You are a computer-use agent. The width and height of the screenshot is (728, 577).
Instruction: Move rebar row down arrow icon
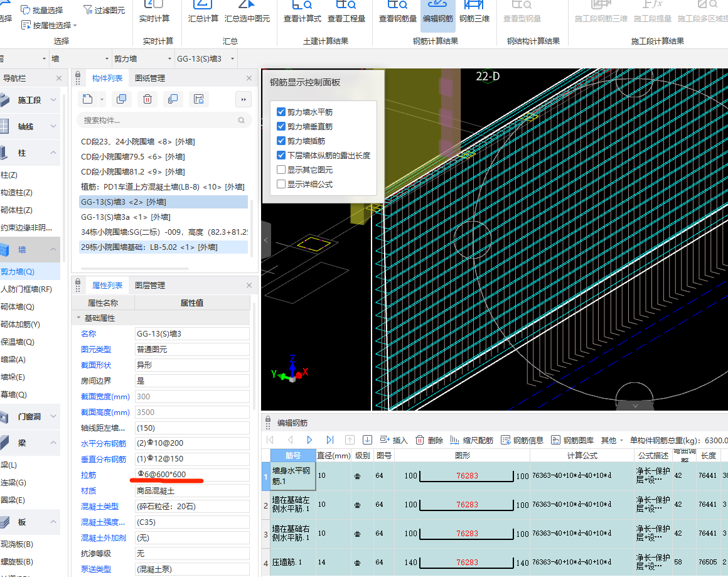coord(367,440)
